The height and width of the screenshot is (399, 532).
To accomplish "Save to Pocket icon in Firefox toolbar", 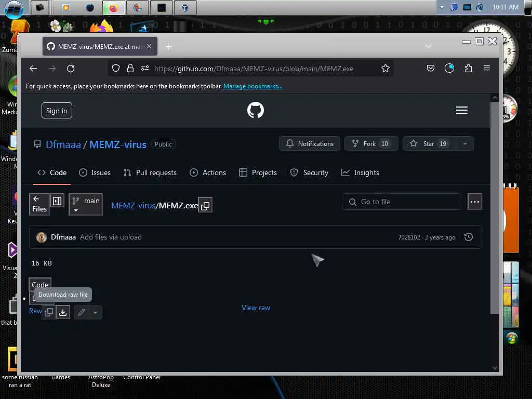I will coord(431,69).
